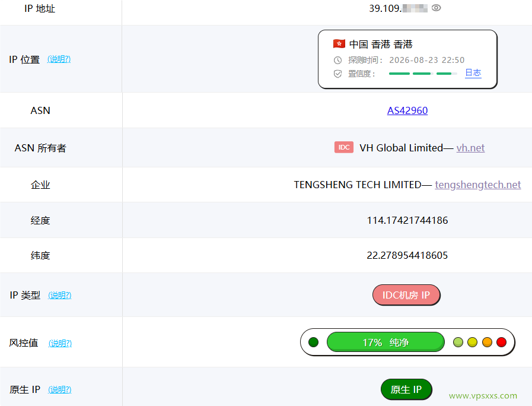
Task: Select the latitude value 22.278954418605
Action: 407,255
